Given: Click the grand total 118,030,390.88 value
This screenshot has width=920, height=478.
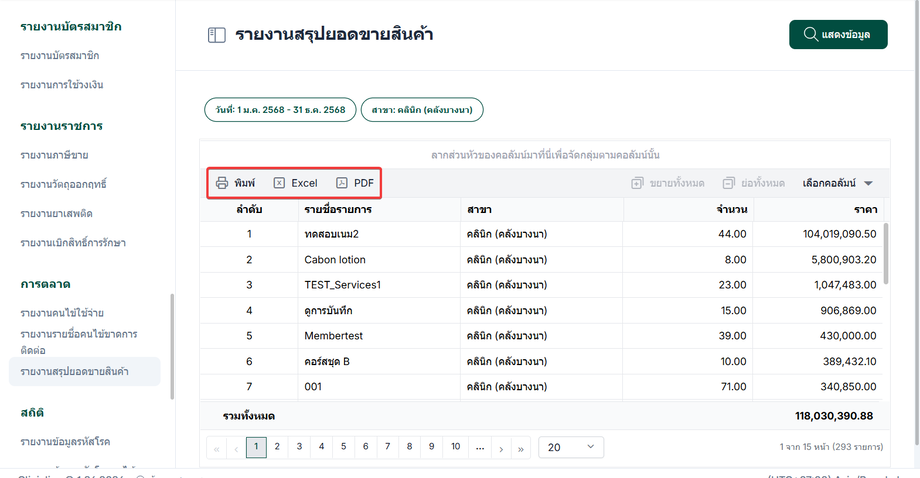Looking at the screenshot, I should tap(834, 416).
